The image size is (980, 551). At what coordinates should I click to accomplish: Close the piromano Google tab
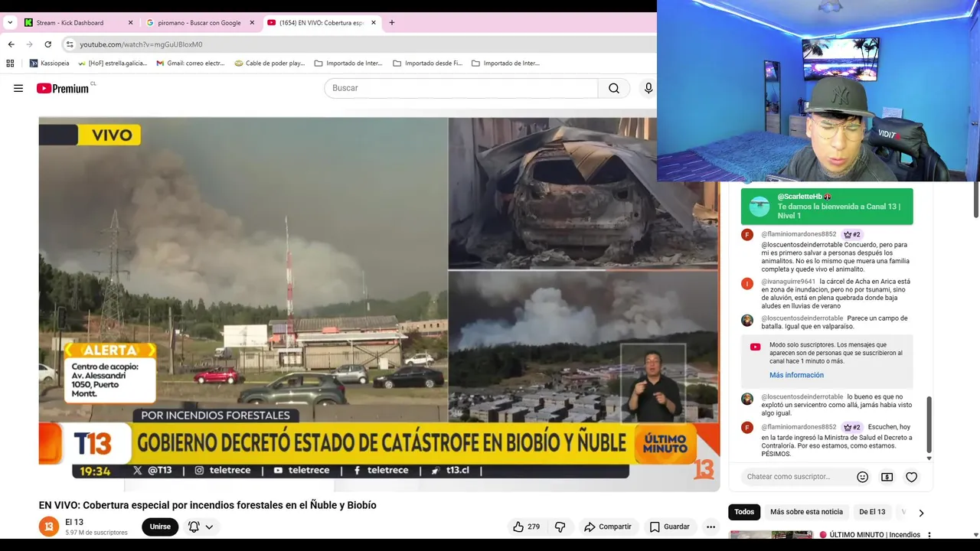coord(252,23)
